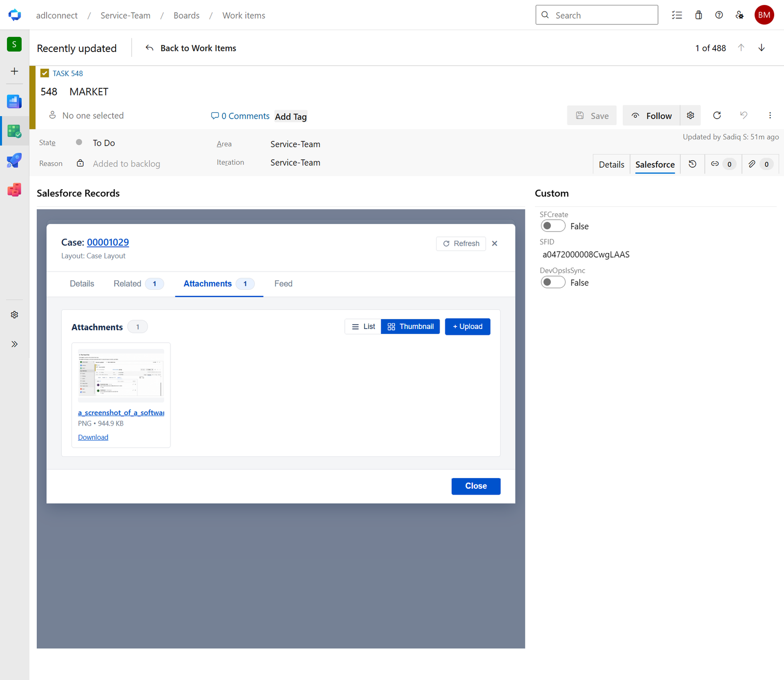784x680 pixels.
Task: Switch attachments to Thumbnail view
Action: (411, 327)
